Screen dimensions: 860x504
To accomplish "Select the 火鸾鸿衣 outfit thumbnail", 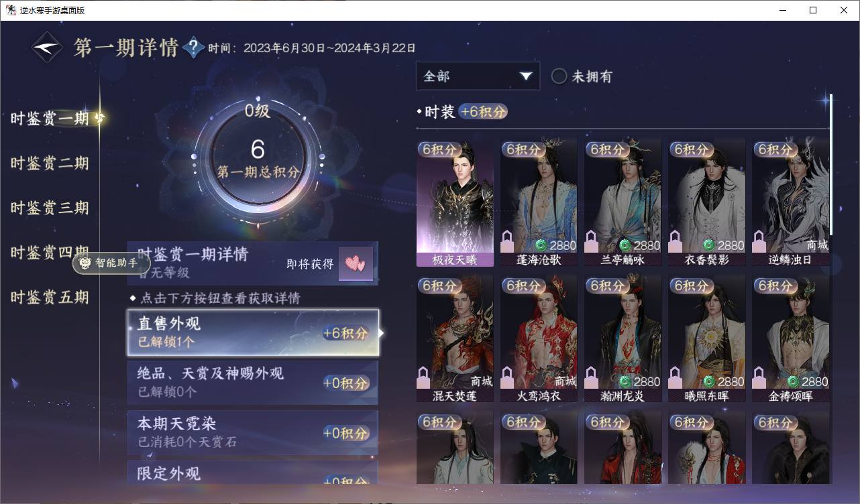I will pyautogui.click(x=539, y=338).
